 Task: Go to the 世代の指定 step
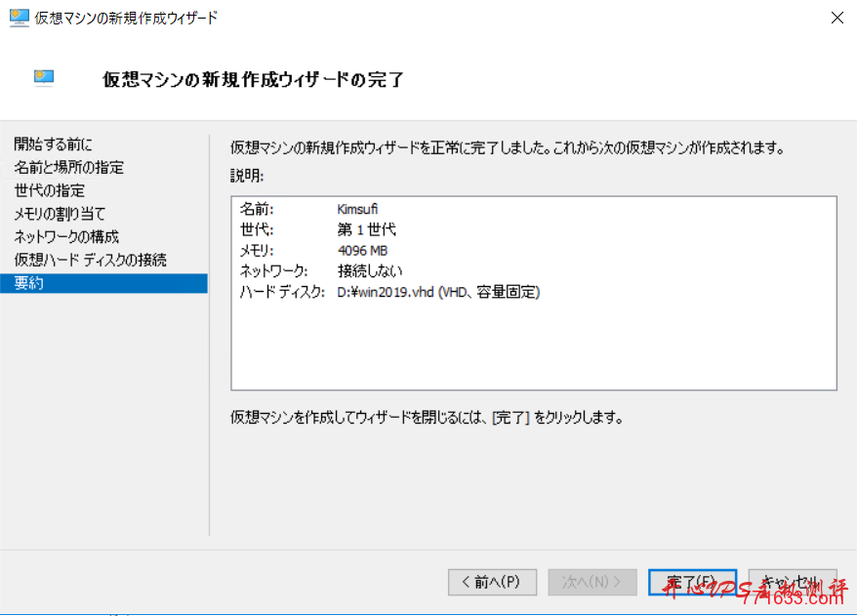point(49,190)
